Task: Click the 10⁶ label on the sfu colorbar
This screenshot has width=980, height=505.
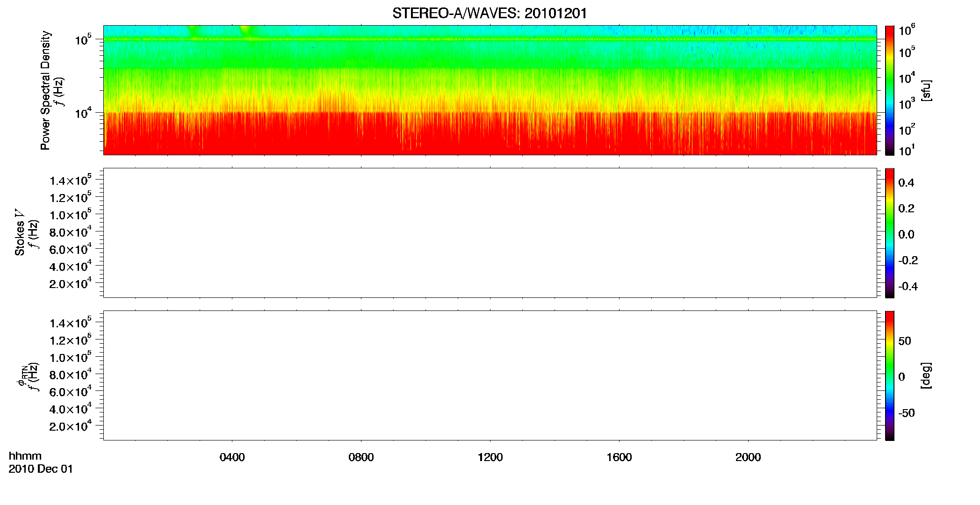Action: (907, 30)
